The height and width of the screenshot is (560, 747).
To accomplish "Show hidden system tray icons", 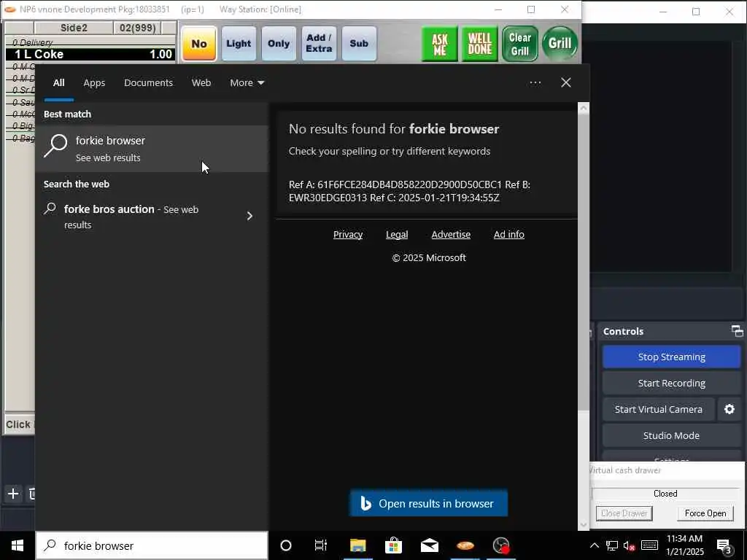I will click(595, 545).
